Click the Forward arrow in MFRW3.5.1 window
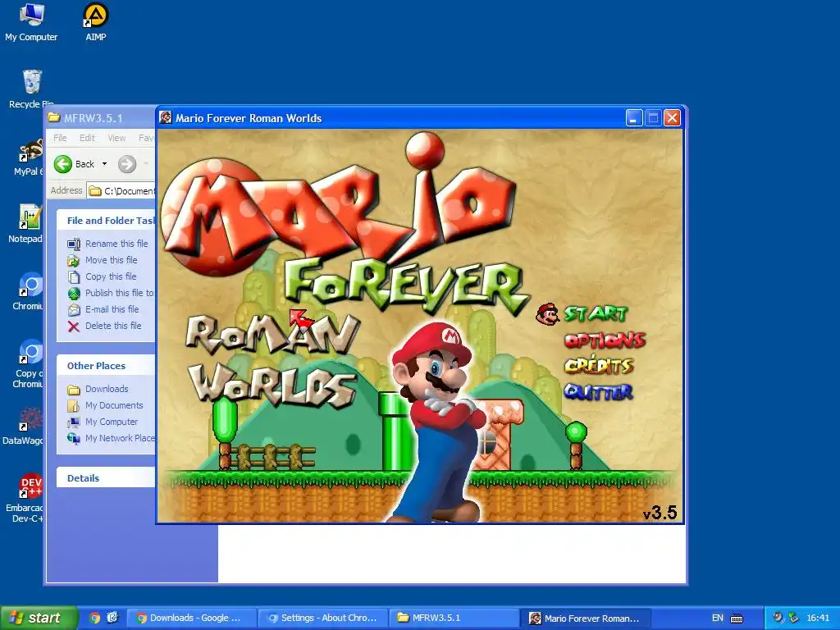Image resolution: width=840 pixels, height=630 pixels. [x=127, y=164]
